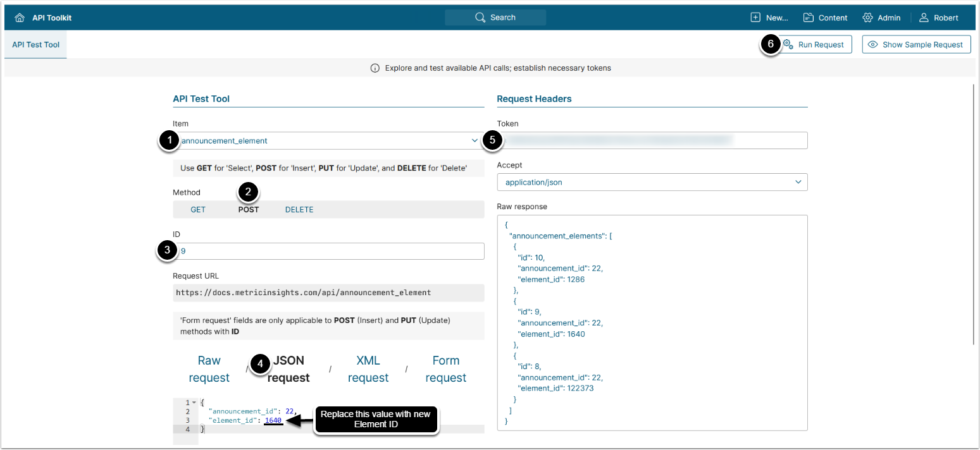Switch to Form request tab

tap(445, 369)
